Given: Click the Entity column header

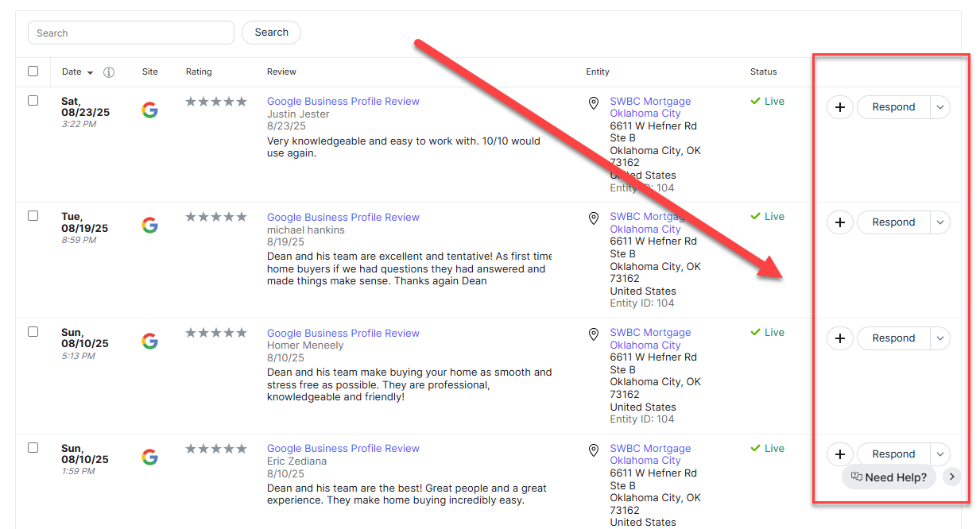Looking at the screenshot, I should click(x=598, y=71).
